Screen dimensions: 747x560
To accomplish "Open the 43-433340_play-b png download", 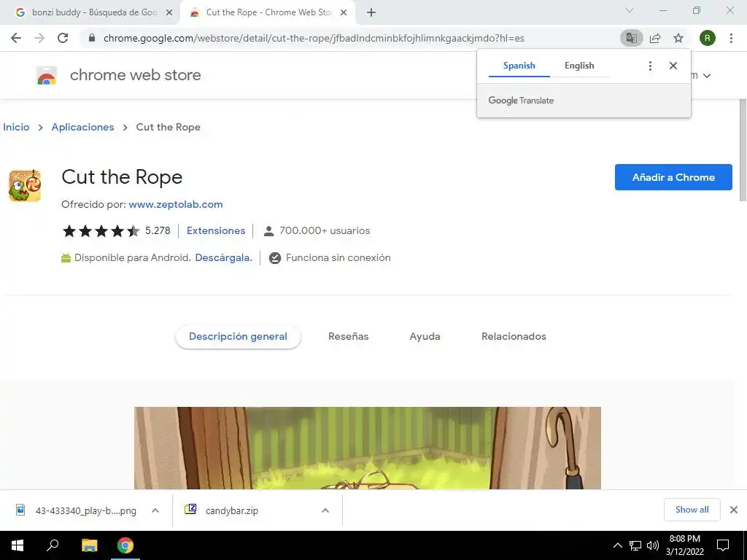I will pyautogui.click(x=86, y=510).
